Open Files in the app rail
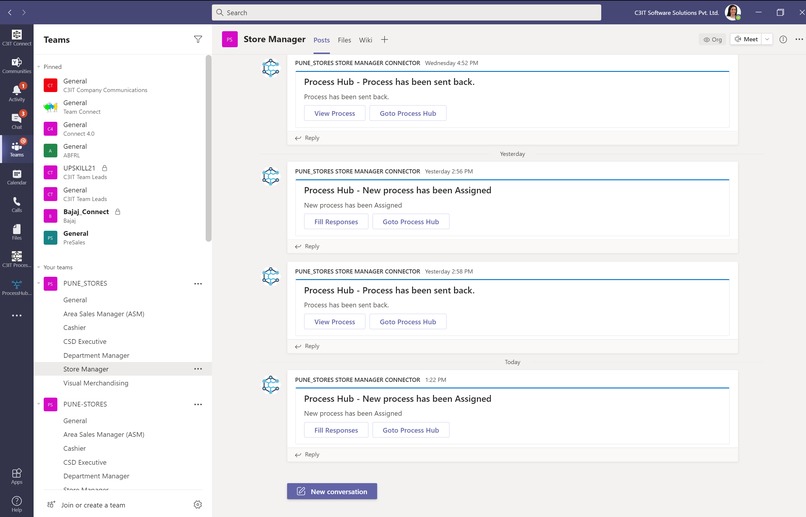The height and width of the screenshot is (517, 806). 16,232
